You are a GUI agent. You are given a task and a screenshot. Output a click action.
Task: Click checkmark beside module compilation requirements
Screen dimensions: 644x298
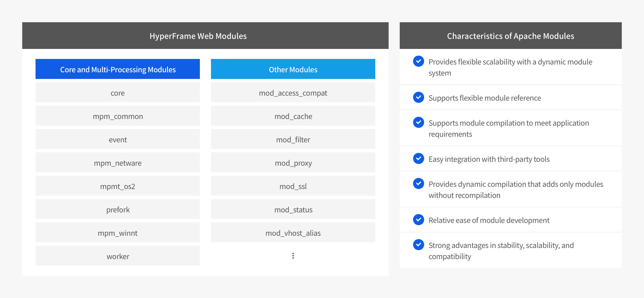[x=418, y=122]
